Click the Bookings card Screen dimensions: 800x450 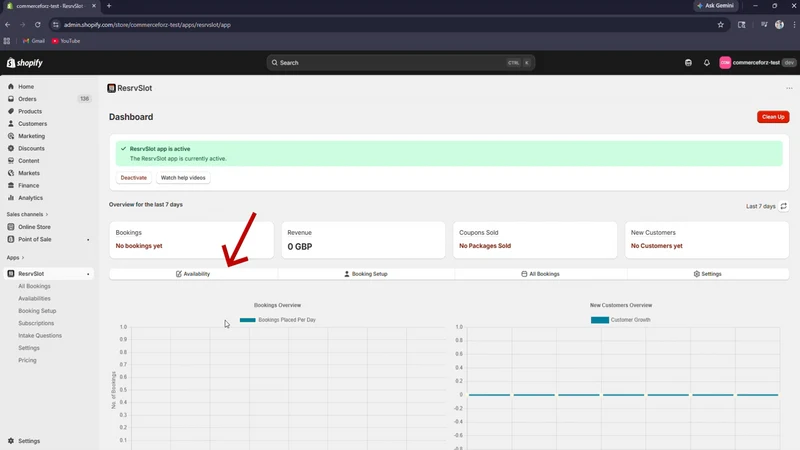191,239
